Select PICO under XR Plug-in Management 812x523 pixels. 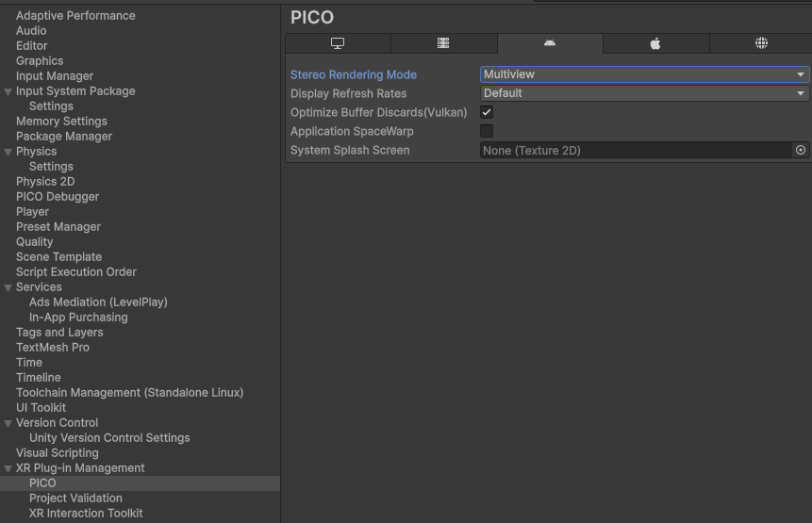point(42,482)
